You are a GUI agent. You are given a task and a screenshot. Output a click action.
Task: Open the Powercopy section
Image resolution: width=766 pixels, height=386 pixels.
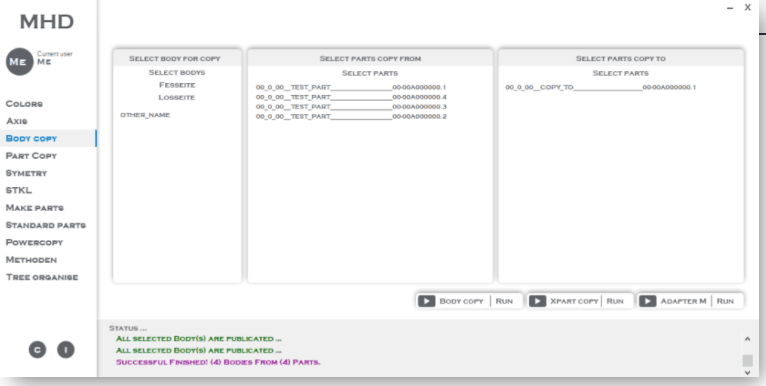(34, 242)
